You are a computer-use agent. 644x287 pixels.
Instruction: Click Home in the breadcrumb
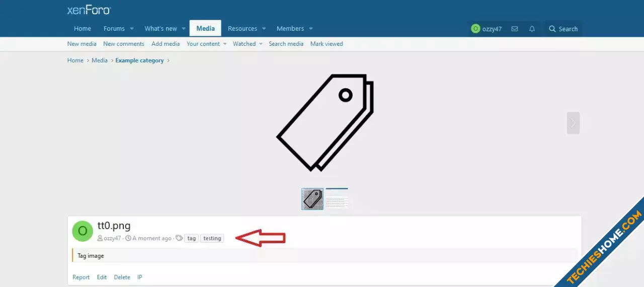(x=75, y=60)
